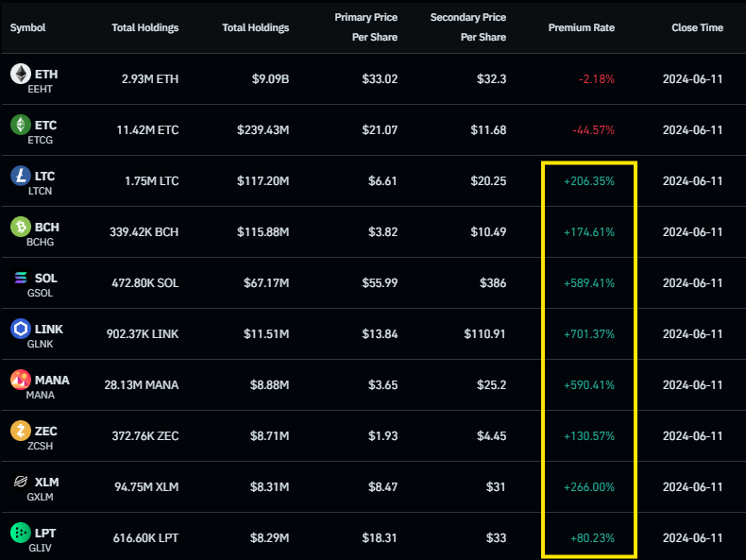Click the $33.02 primary price
The image size is (746, 560).
coord(380,79)
